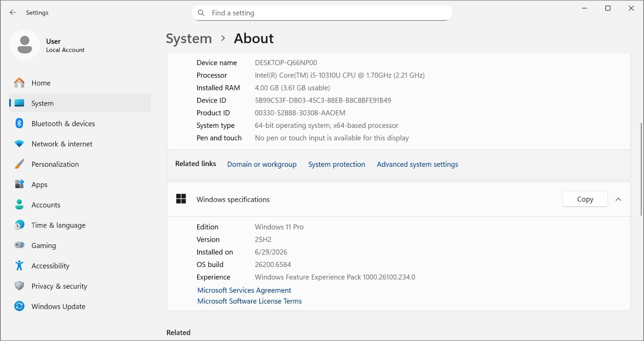Click the About page title
The image size is (644, 341).
pos(254,38)
